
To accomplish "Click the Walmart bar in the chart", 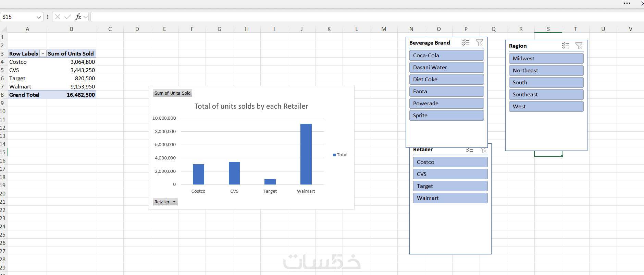I will click(x=306, y=154).
